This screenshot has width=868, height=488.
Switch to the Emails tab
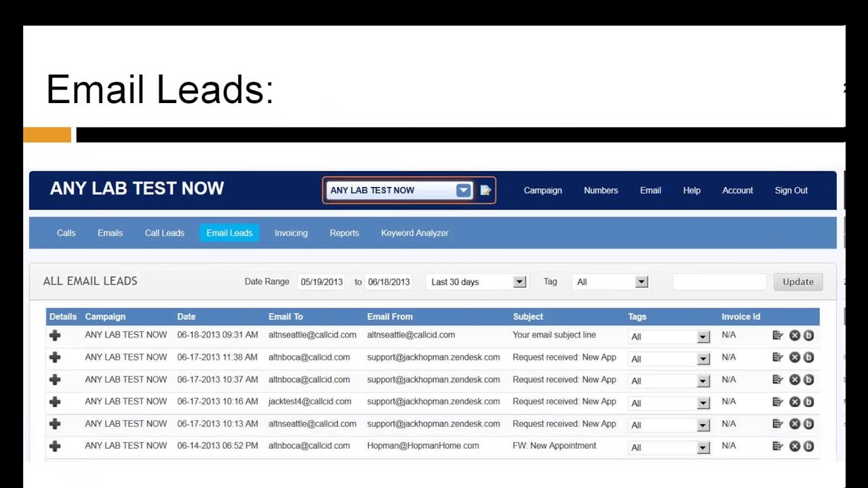pos(110,233)
